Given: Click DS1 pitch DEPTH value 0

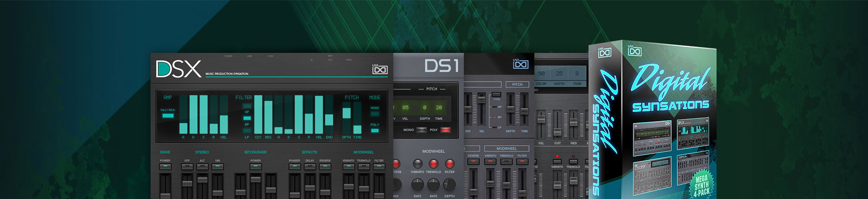Looking at the screenshot, I should click(x=425, y=108).
